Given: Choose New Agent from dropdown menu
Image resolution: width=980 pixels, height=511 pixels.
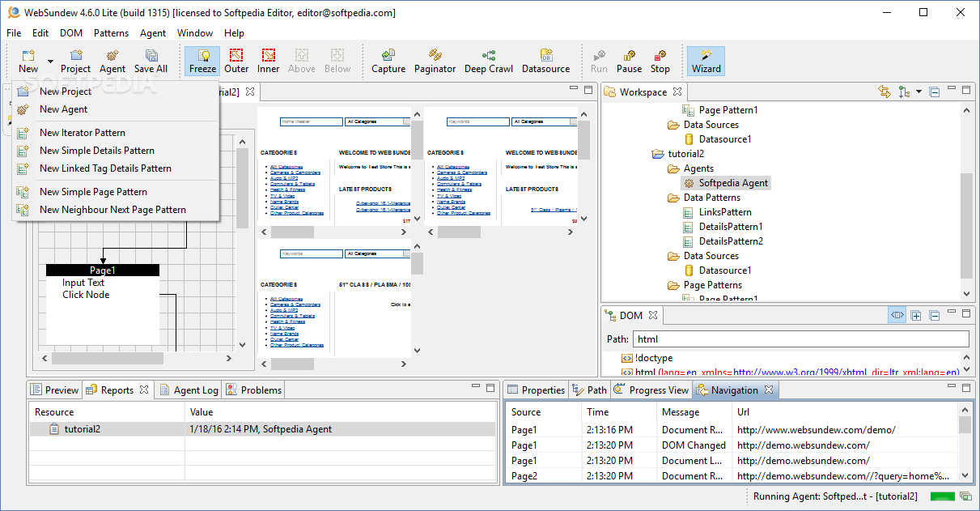Looking at the screenshot, I should [64, 109].
